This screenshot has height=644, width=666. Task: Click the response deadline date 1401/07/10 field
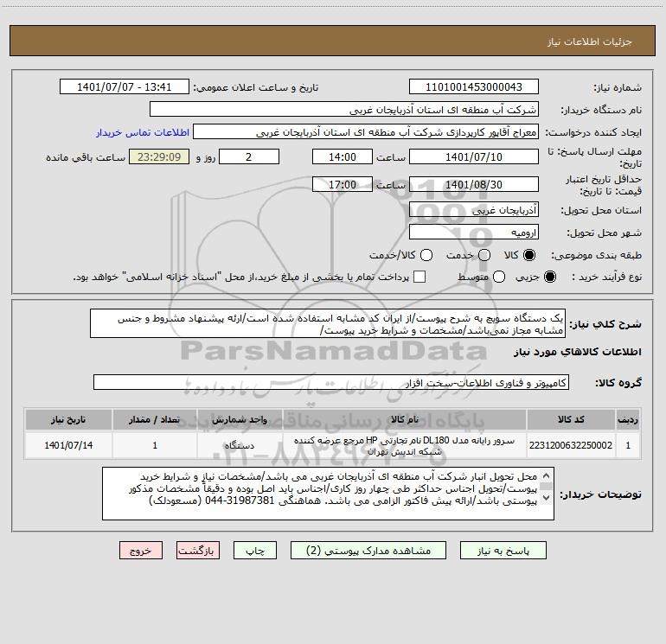click(x=474, y=156)
